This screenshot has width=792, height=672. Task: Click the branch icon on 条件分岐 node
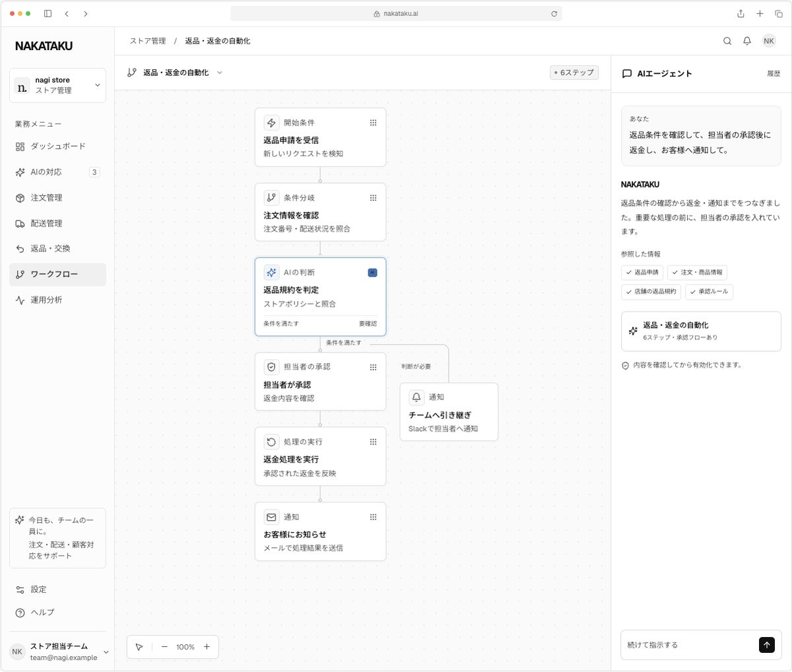(271, 197)
